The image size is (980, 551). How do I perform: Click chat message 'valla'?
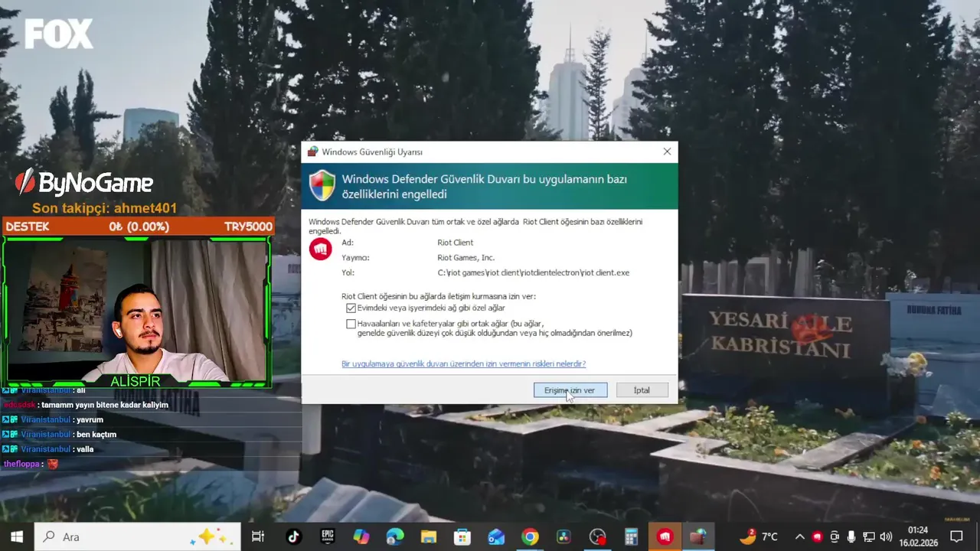85,449
